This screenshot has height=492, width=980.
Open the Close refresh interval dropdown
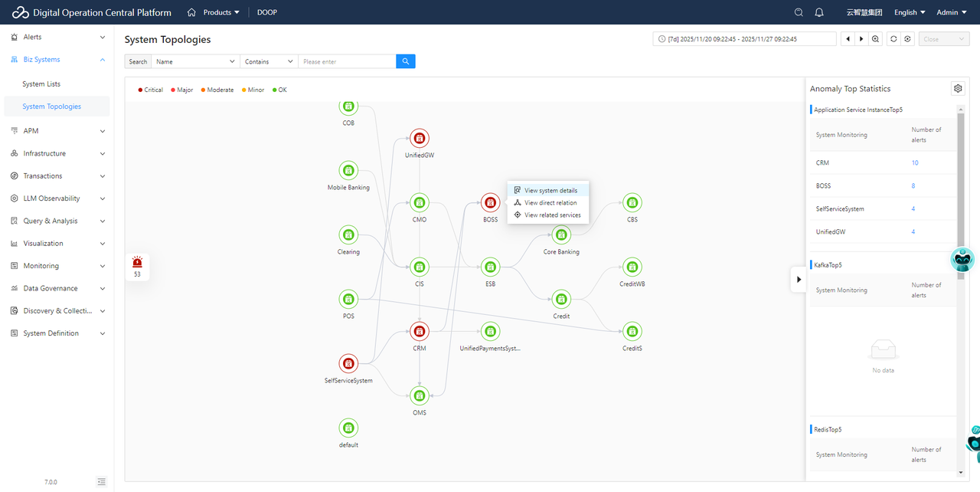coord(944,39)
